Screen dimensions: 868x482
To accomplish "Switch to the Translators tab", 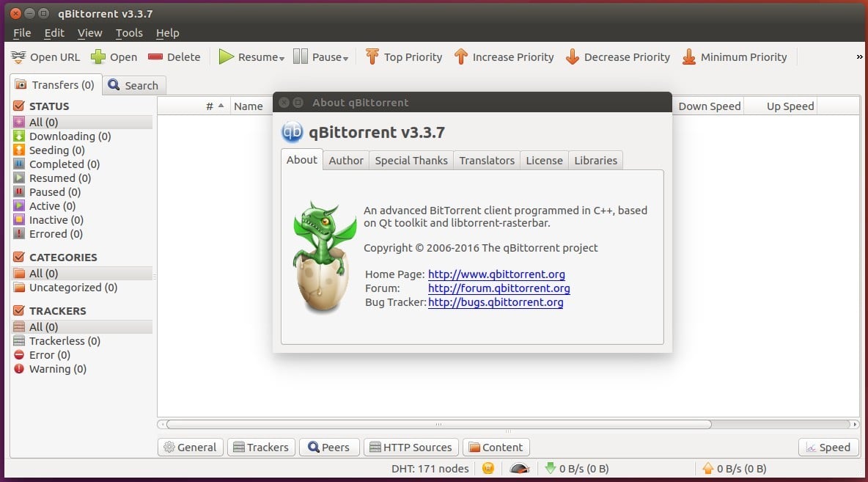I will (x=487, y=160).
